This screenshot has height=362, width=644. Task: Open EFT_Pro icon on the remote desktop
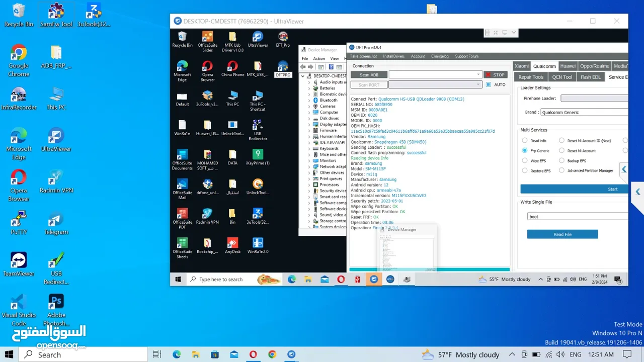pyautogui.click(x=283, y=39)
